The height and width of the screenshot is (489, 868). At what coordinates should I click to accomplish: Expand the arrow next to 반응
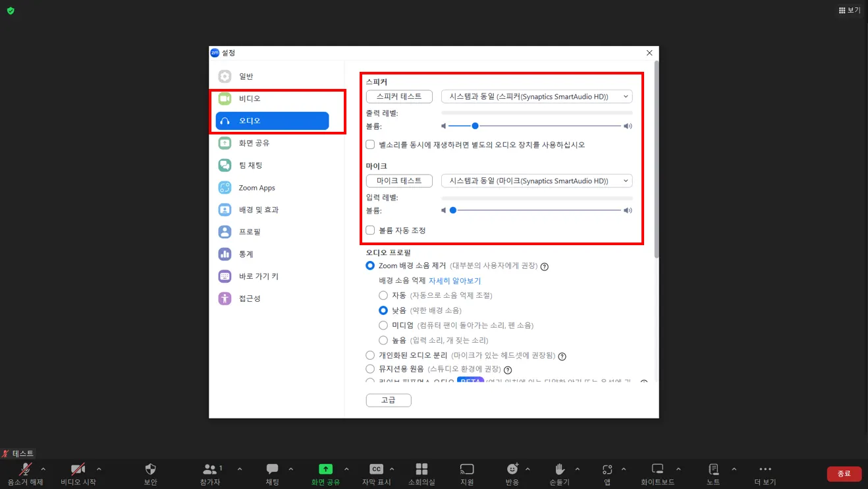click(528, 469)
